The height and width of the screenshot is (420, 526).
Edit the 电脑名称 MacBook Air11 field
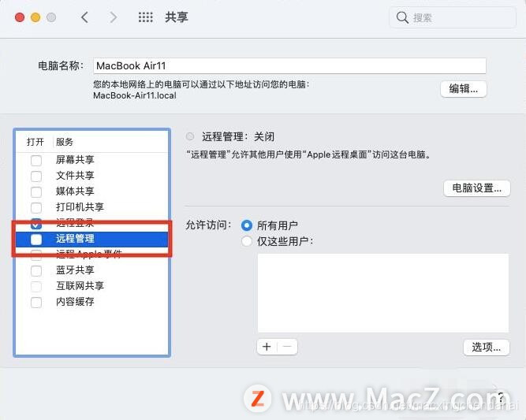pyautogui.click(x=289, y=65)
